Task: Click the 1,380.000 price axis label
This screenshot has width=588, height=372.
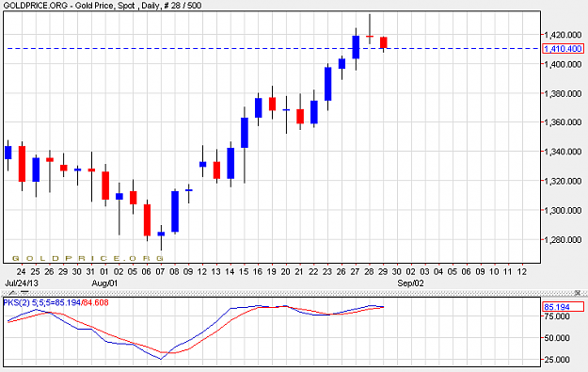Action: click(x=563, y=93)
